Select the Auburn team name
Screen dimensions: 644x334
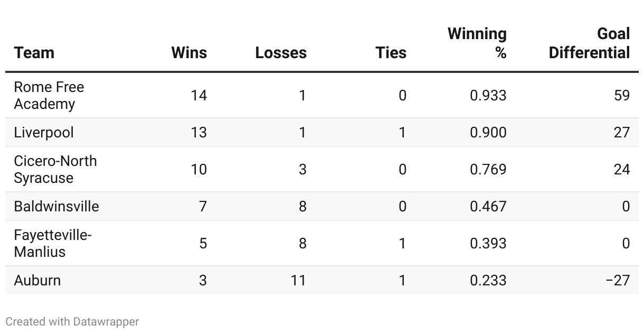tap(37, 280)
